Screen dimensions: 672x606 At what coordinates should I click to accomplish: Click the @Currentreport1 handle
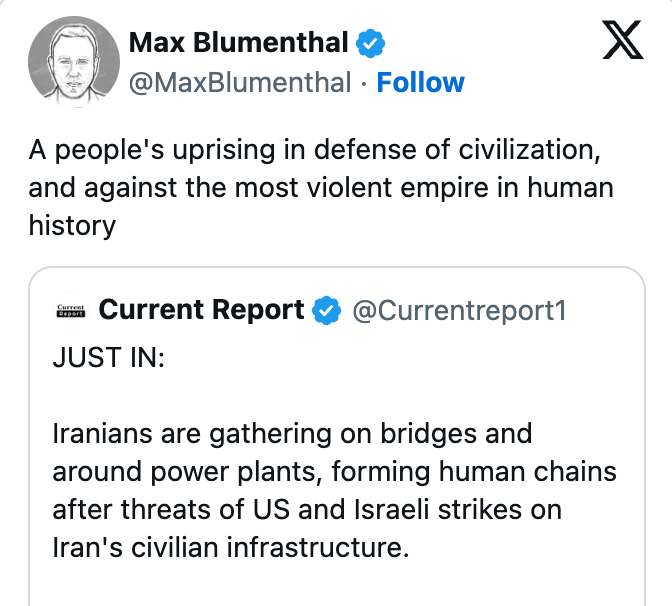(459, 311)
